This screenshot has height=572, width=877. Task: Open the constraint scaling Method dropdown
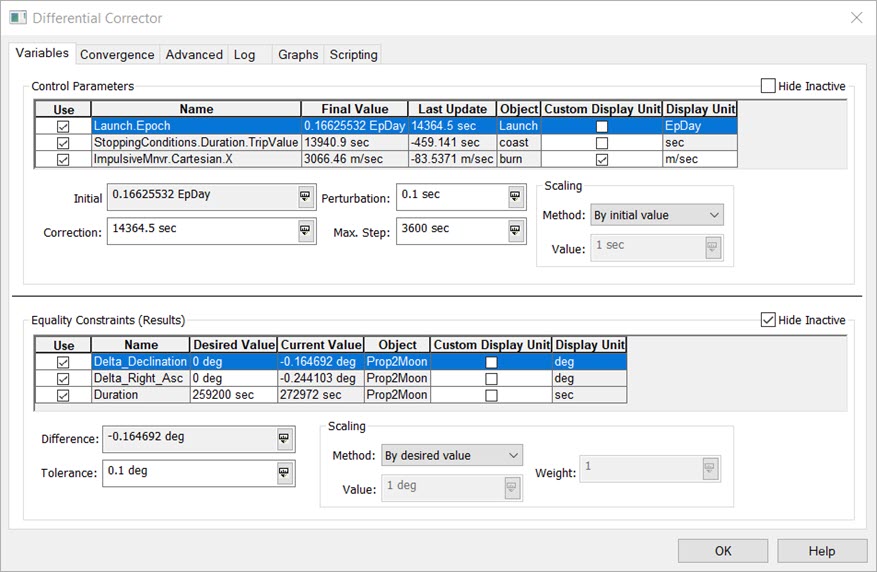click(x=452, y=455)
